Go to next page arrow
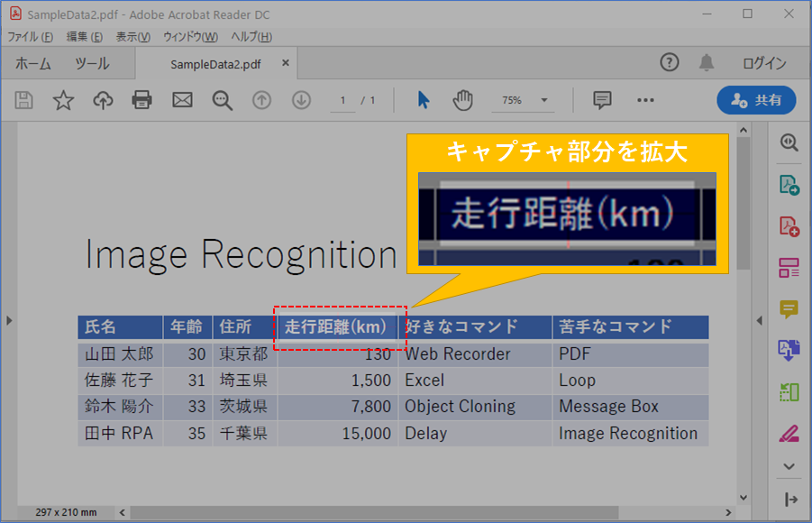This screenshot has height=523, width=812. coord(301,100)
